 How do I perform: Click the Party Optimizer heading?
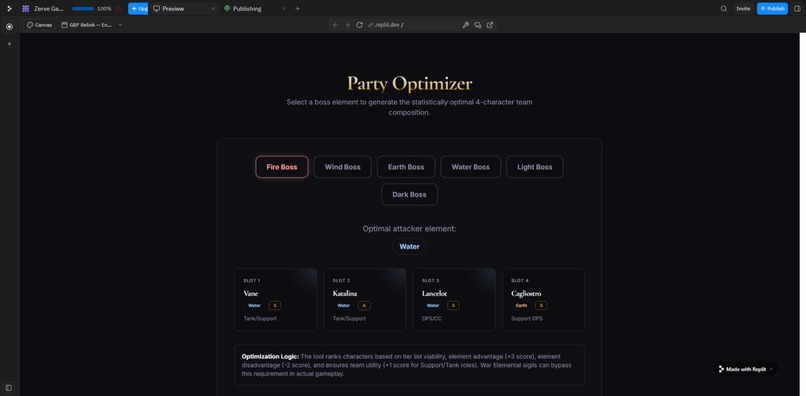(x=410, y=84)
